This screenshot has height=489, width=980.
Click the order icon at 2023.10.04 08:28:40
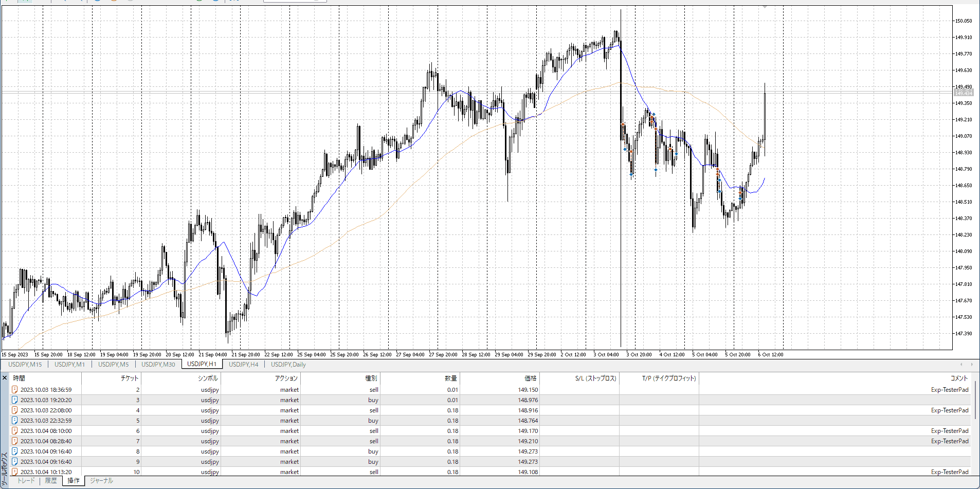pos(15,441)
